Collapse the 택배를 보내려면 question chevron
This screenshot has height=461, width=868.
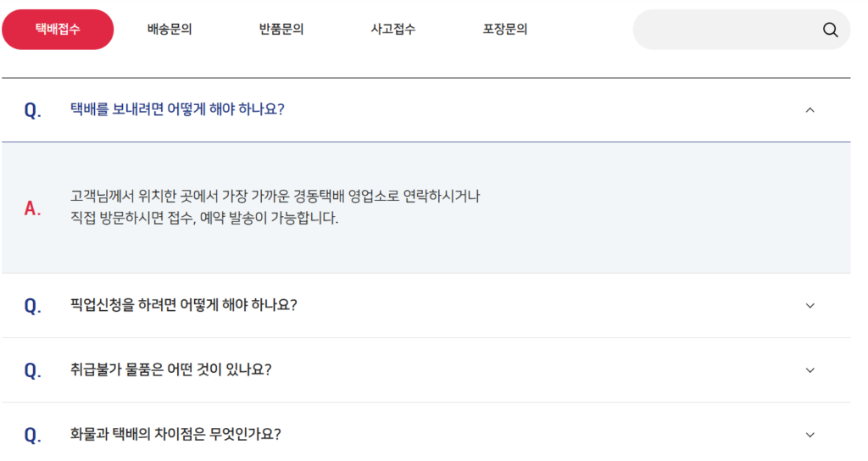click(810, 110)
